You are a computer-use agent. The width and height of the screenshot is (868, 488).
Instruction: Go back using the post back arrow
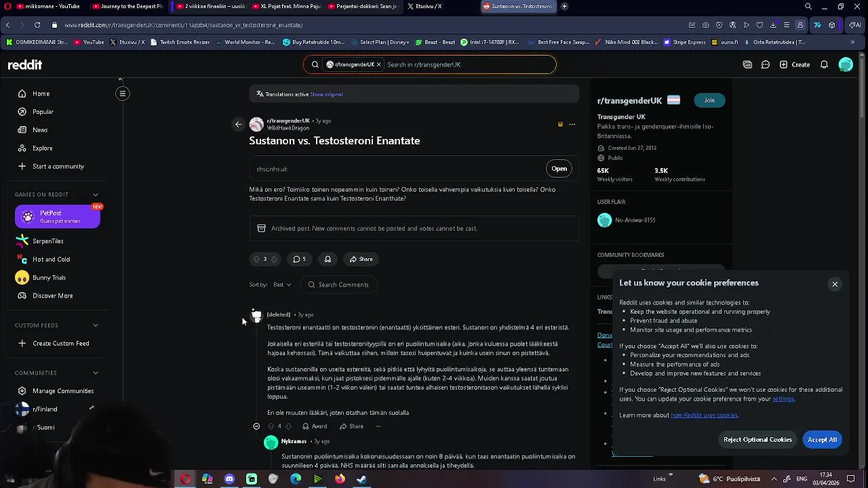pos(238,124)
